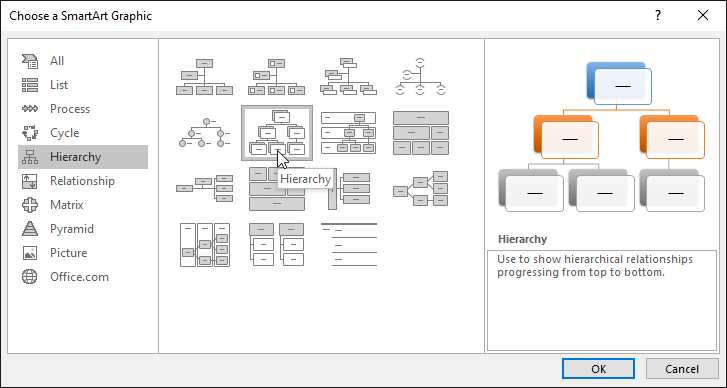Dismiss the dialog with Cancel

point(682,369)
